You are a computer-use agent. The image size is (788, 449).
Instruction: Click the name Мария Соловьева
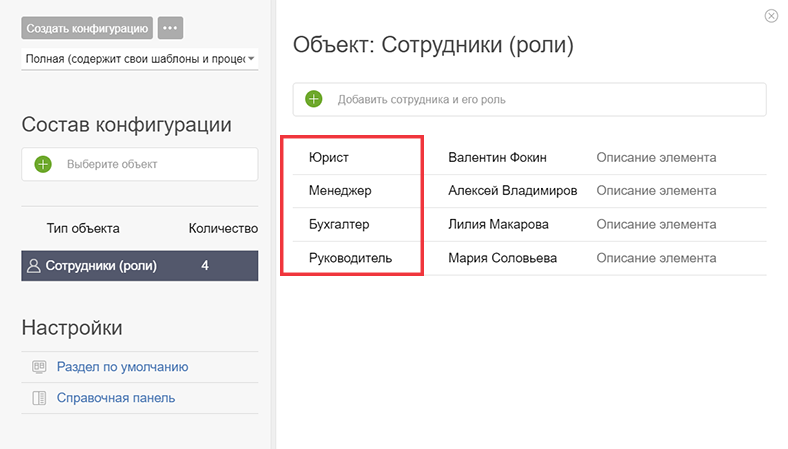tap(503, 258)
